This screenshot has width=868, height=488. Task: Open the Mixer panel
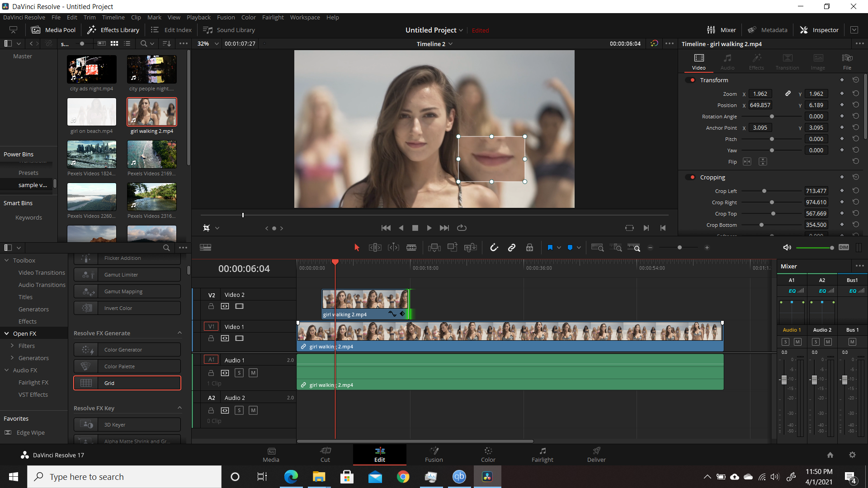(722, 30)
